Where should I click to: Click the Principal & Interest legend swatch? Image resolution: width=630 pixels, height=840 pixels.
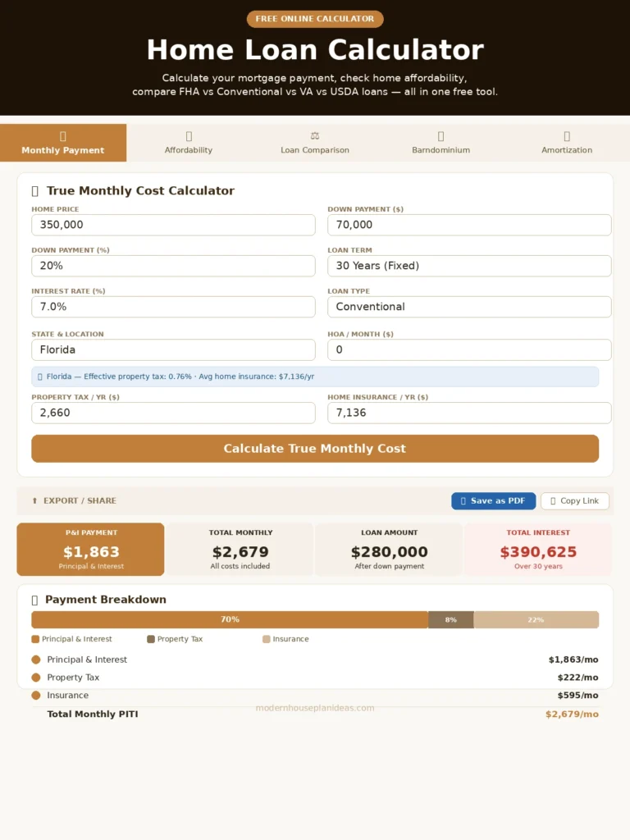click(x=35, y=639)
